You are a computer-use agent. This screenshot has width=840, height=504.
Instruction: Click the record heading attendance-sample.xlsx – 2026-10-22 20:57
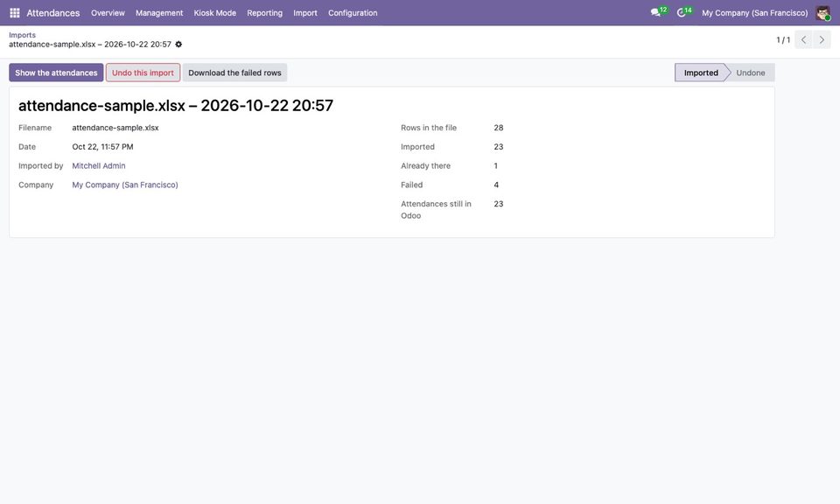(176, 106)
